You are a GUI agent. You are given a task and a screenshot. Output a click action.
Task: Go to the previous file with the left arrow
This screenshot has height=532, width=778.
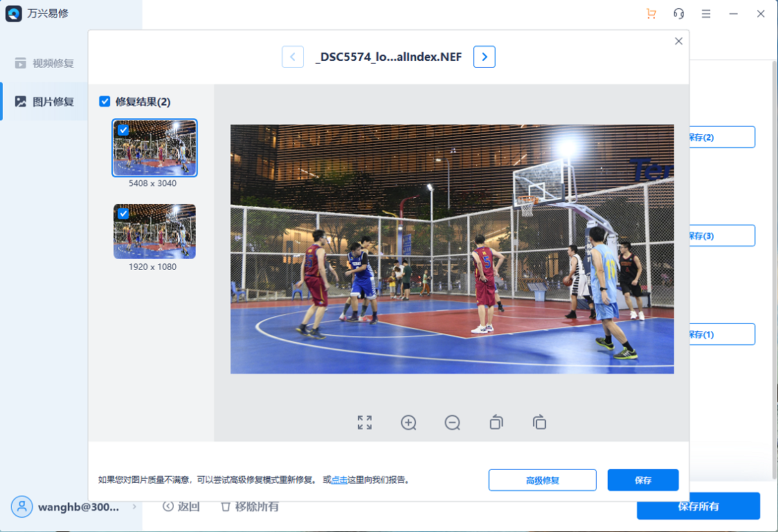pos(293,57)
